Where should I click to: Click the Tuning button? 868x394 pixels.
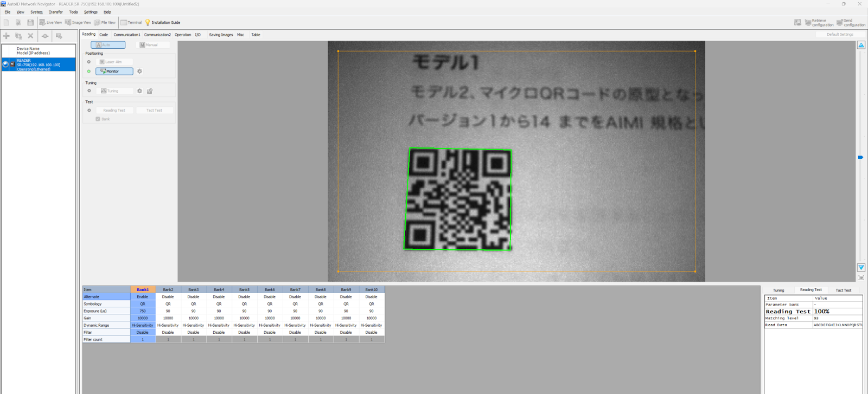(114, 91)
